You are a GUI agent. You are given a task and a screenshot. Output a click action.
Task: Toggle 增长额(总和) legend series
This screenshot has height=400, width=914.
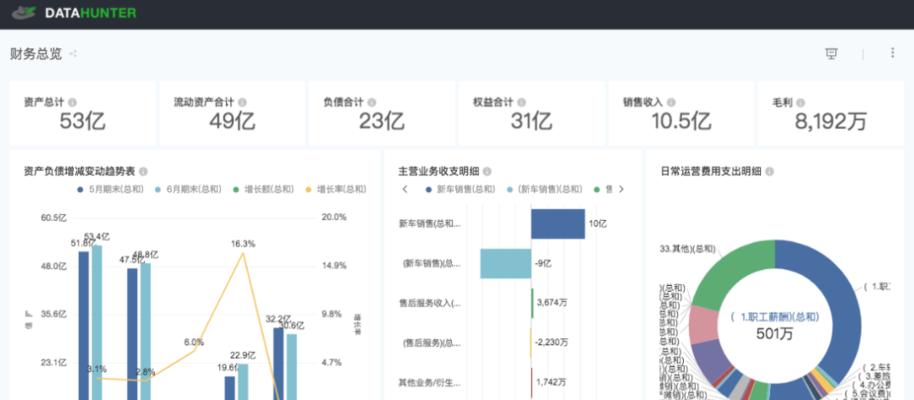(x=263, y=189)
